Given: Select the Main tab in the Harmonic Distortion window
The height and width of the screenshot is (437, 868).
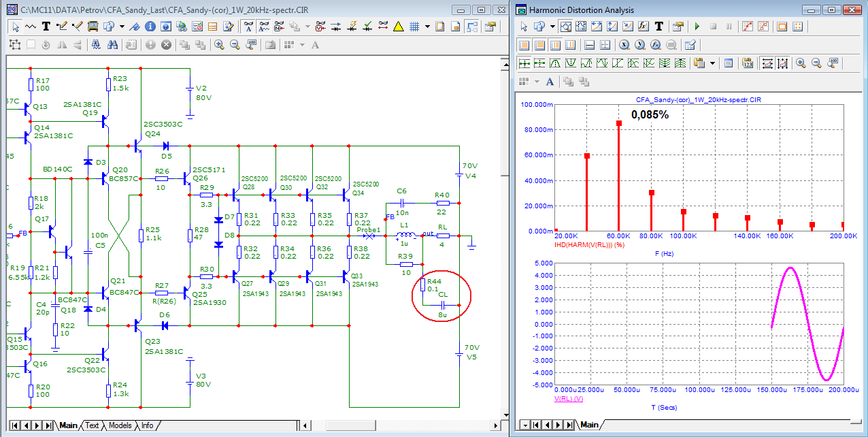Looking at the screenshot, I should (589, 425).
